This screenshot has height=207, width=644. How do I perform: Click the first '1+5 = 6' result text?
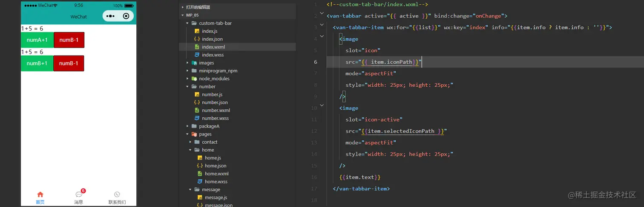pos(32,28)
